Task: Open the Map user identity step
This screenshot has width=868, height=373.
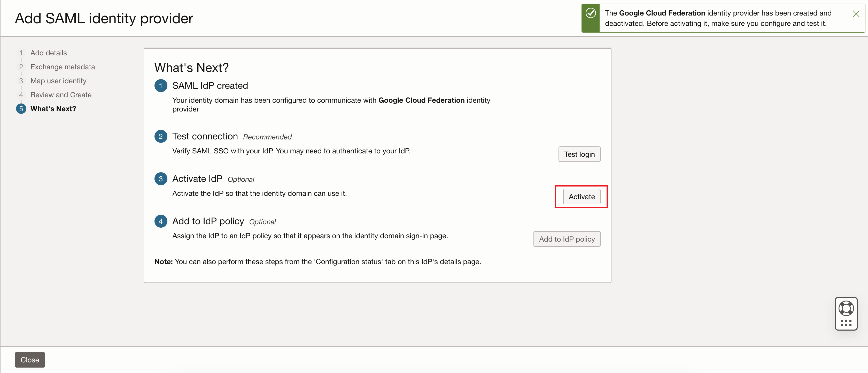Action: click(x=58, y=81)
